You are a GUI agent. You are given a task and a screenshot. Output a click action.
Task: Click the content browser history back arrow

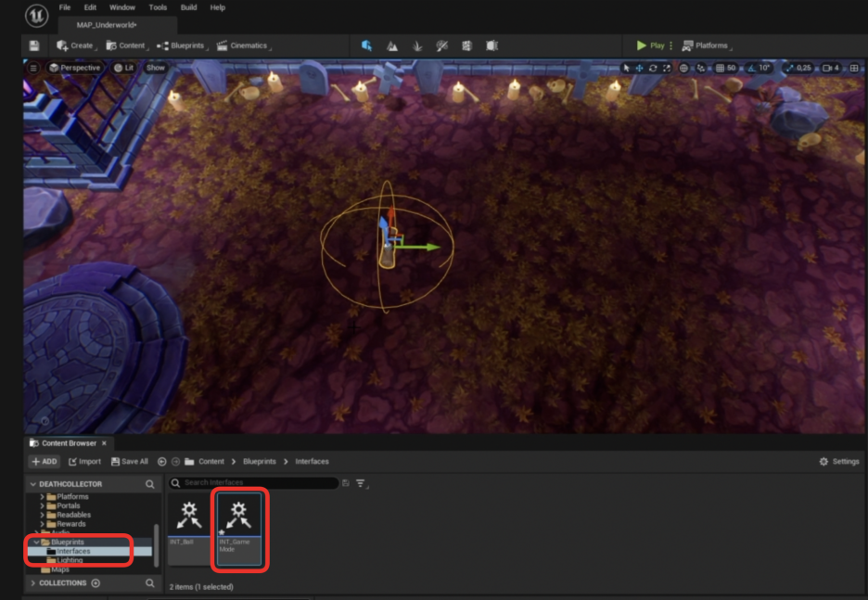[161, 461]
